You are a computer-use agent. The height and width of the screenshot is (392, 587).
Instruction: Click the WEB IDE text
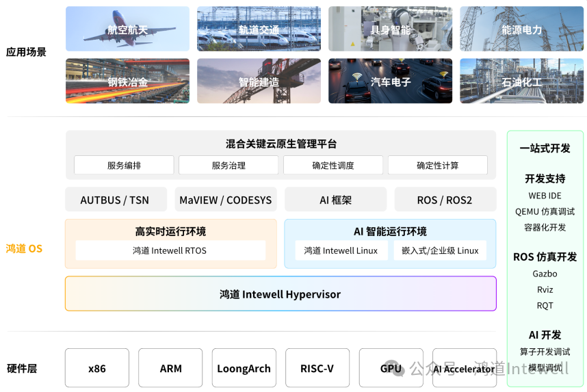(545, 196)
